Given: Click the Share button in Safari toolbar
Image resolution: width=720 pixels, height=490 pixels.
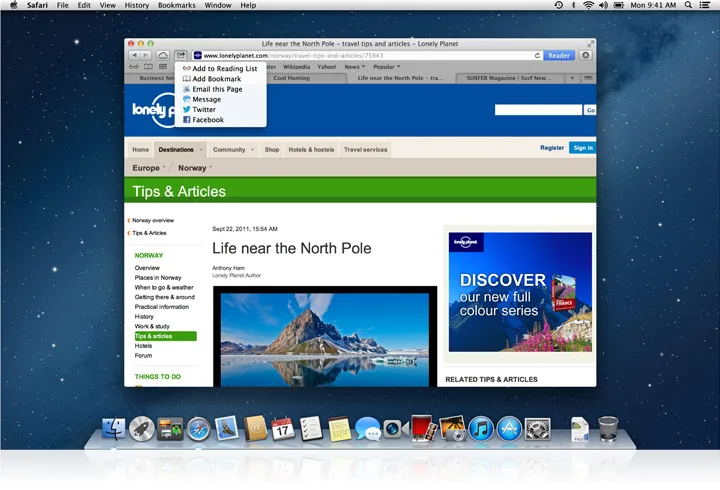Looking at the screenshot, I should click(x=181, y=56).
